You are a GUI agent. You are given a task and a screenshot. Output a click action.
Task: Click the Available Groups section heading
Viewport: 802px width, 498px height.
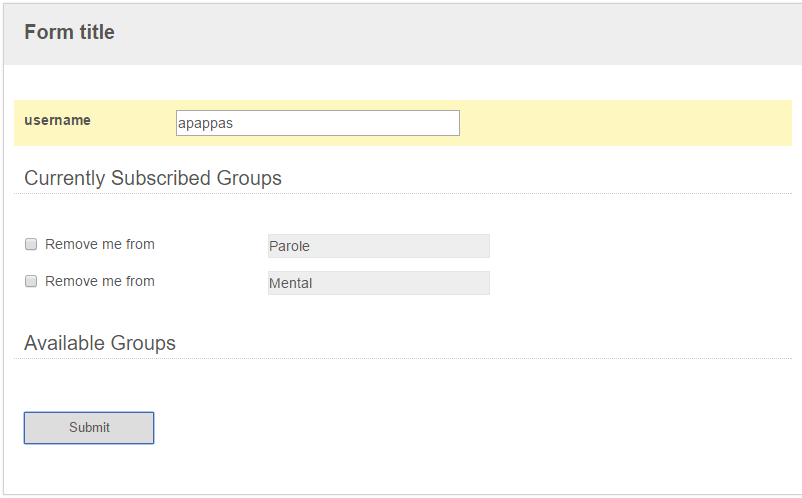click(100, 343)
